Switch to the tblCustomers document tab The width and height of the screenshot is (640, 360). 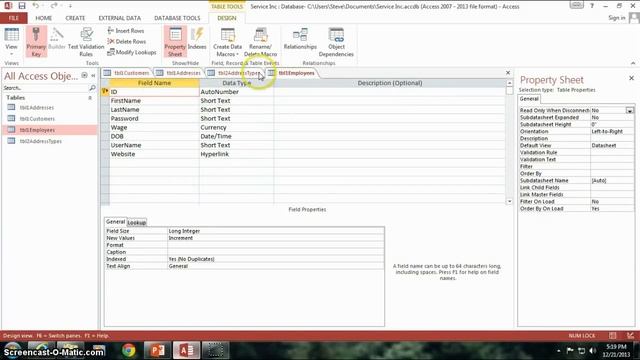point(127,73)
